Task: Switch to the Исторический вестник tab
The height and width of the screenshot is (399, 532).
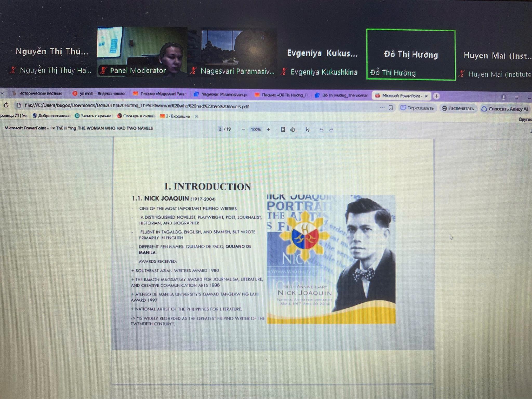Action: [x=37, y=93]
